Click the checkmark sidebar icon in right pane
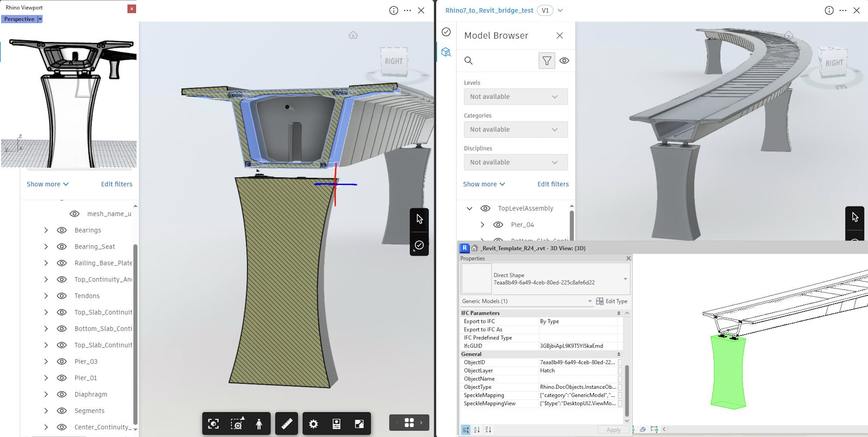Viewport: 868px width, 437px height. pos(446,32)
